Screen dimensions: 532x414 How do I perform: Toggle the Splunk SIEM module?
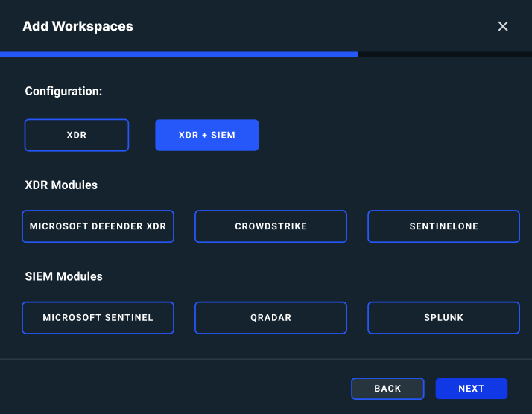pyautogui.click(x=443, y=317)
